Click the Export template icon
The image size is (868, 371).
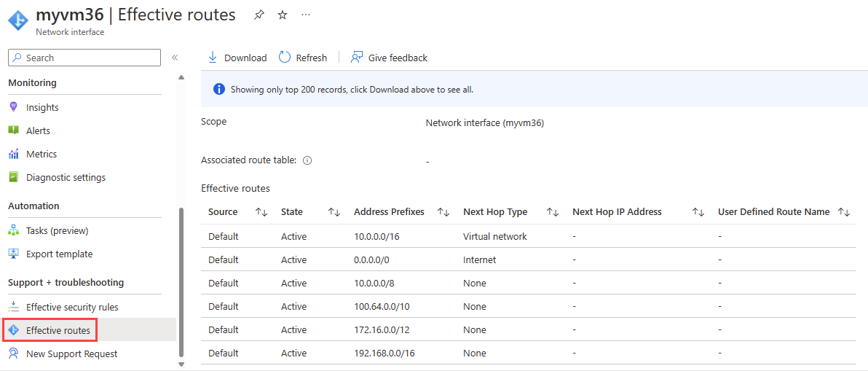[13, 254]
